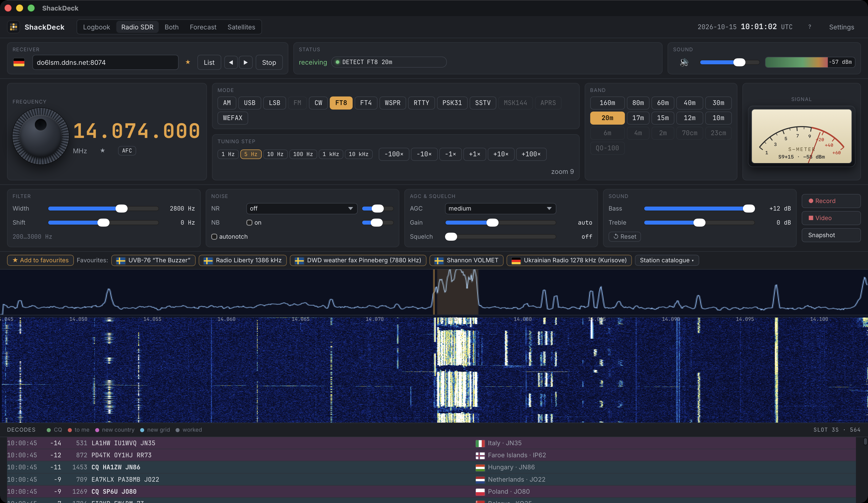The height and width of the screenshot is (503, 868).
Task: Click the help question mark icon
Action: pyautogui.click(x=809, y=27)
